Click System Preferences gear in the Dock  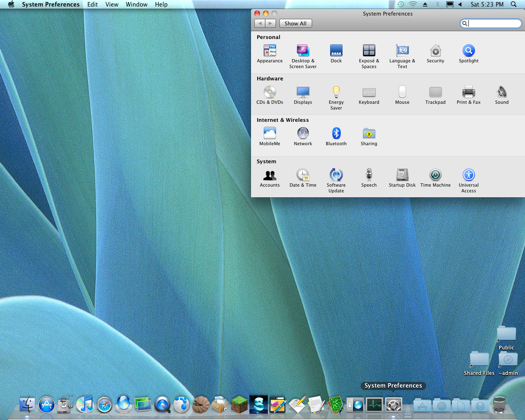tap(393, 405)
